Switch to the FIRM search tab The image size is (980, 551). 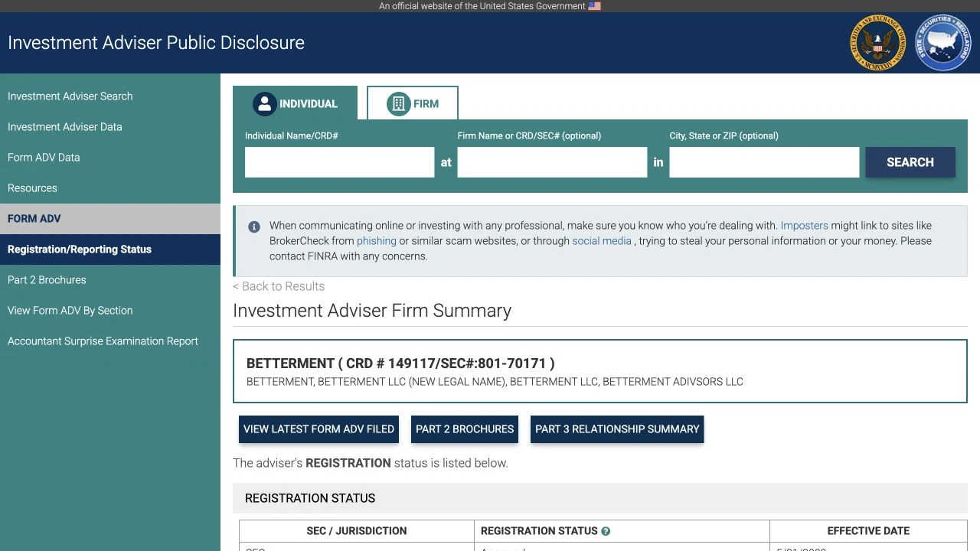[413, 103]
